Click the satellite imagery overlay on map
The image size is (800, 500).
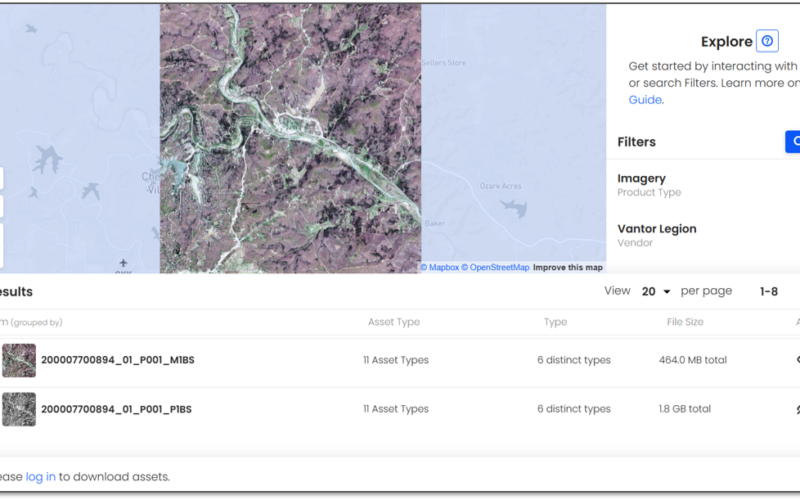pyautogui.click(x=290, y=138)
